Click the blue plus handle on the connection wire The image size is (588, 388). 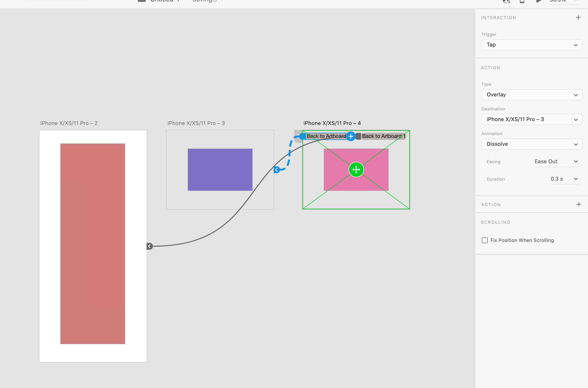pyautogui.click(x=351, y=136)
